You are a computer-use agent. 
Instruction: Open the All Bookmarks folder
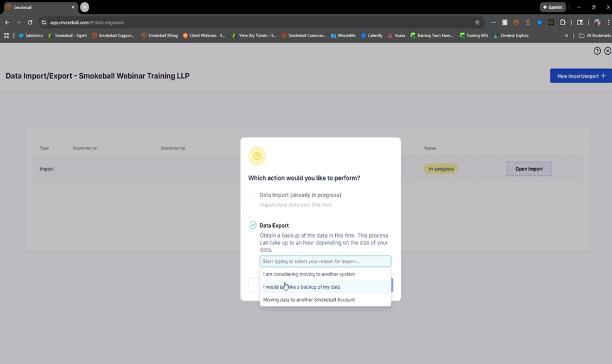[x=594, y=36]
